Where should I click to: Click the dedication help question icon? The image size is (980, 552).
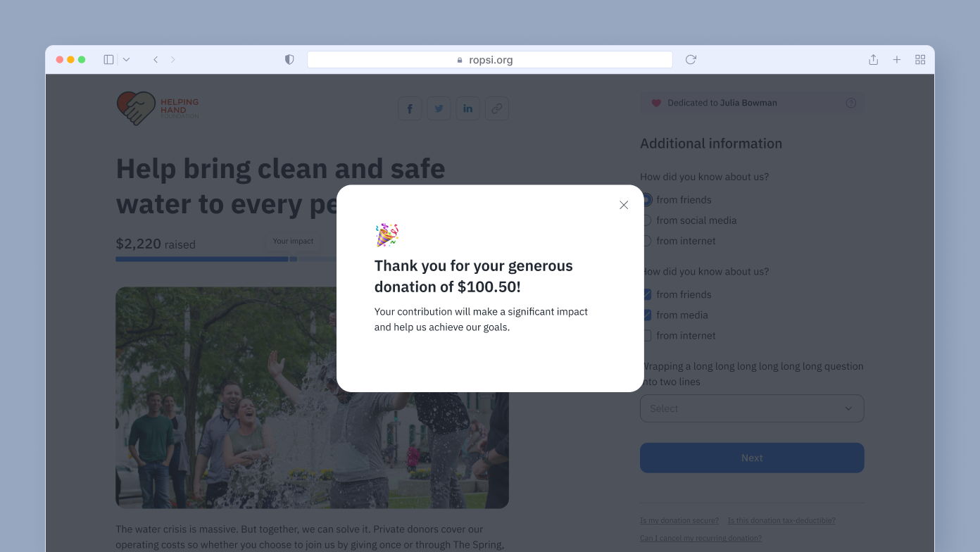click(x=851, y=103)
